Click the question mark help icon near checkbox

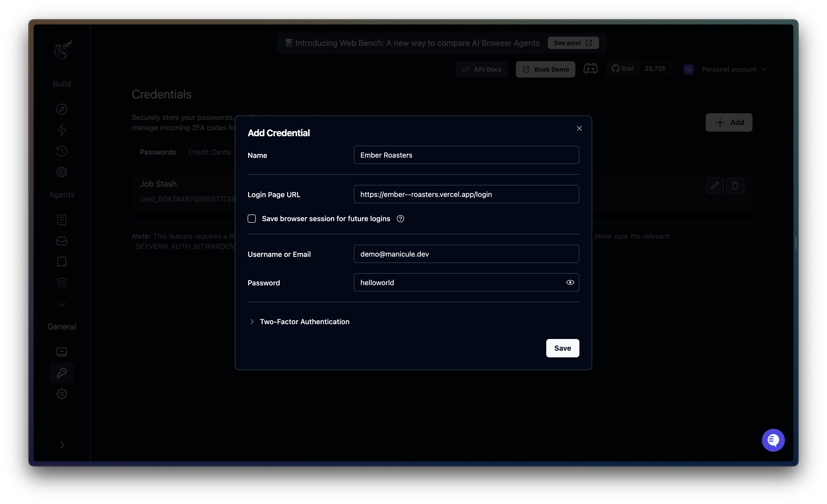(400, 218)
